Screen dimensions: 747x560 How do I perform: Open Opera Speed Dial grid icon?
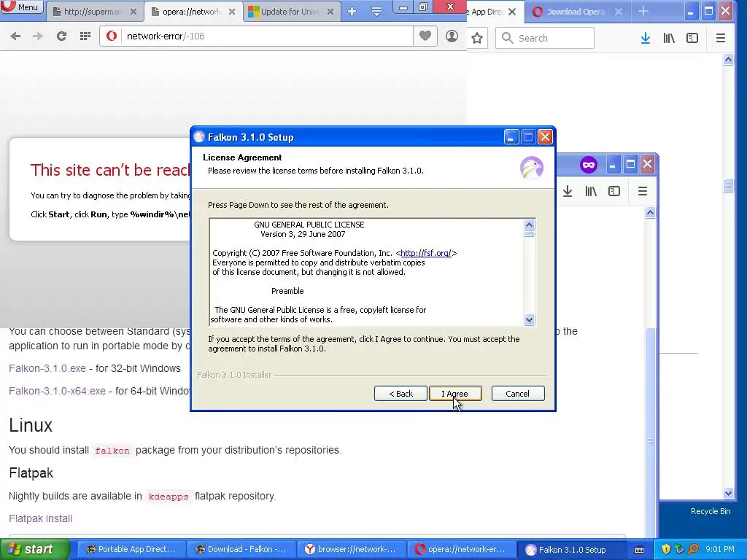(x=85, y=36)
